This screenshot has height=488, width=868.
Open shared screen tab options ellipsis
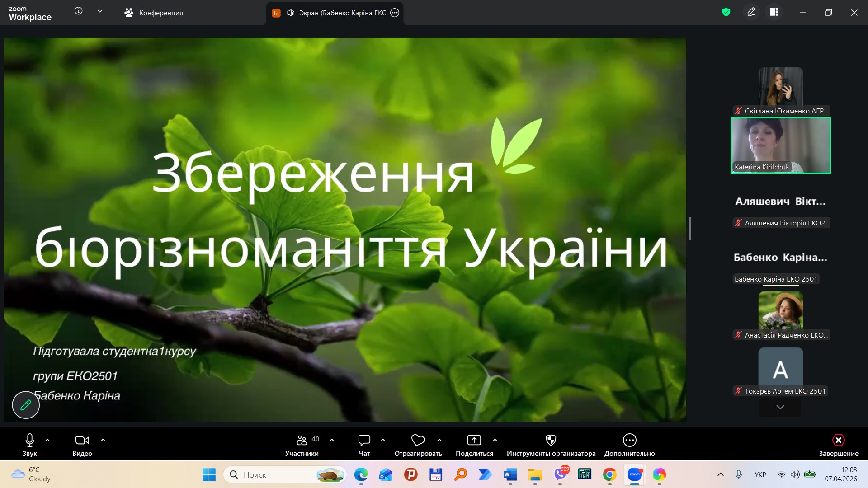coord(395,13)
